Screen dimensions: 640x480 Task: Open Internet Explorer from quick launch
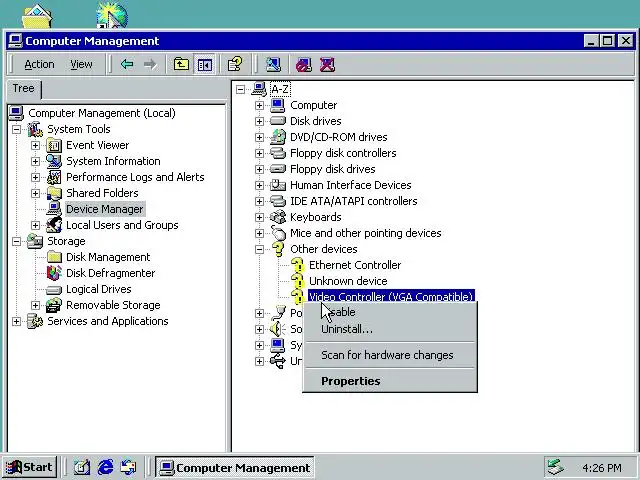pyautogui.click(x=106, y=467)
